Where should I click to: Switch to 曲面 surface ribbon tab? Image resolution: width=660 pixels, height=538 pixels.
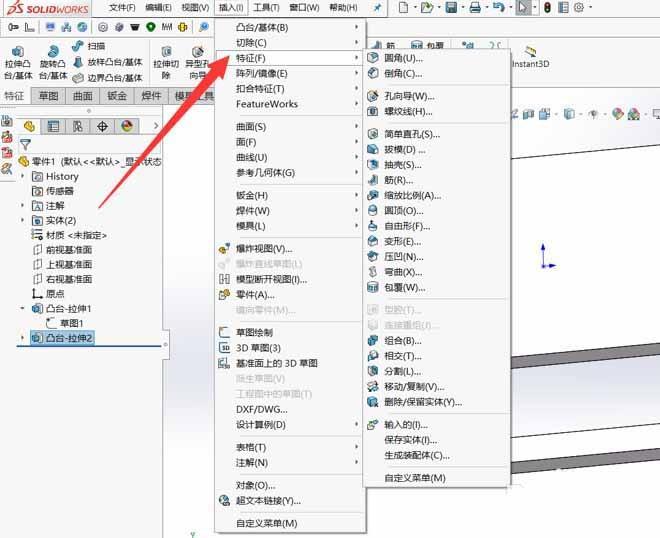82,96
